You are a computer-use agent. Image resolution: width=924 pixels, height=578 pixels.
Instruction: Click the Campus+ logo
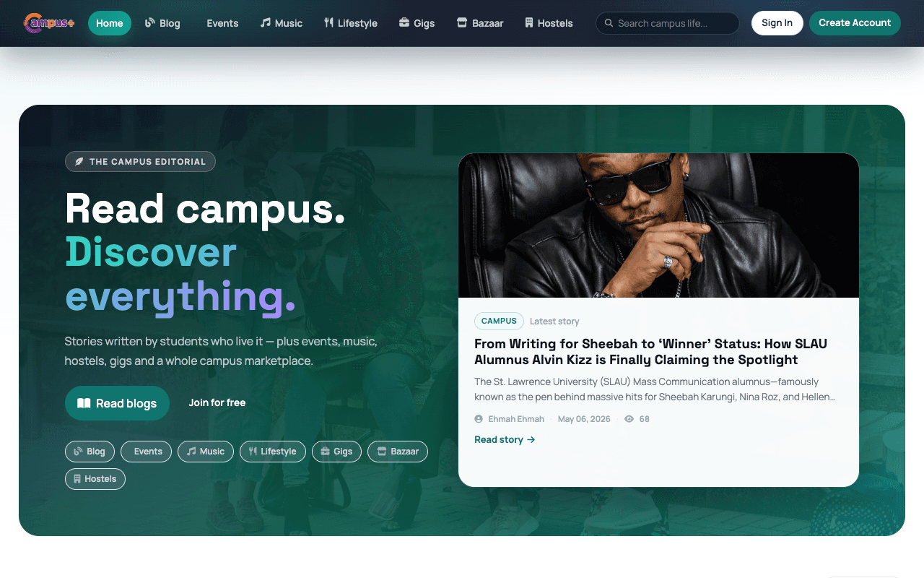pyautogui.click(x=49, y=23)
